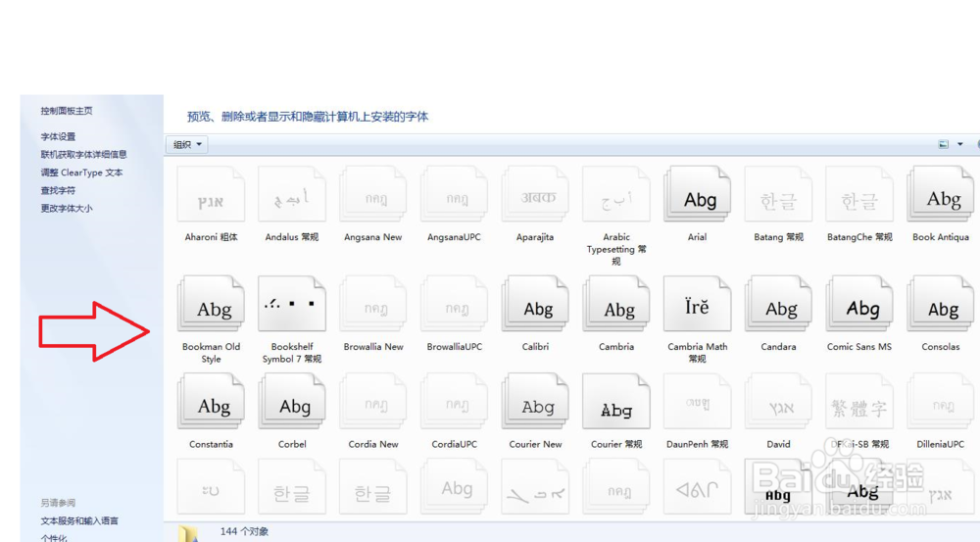Screen dimensions: 980x542
Task: Open 更改字体大小 link
Action: click(x=67, y=208)
